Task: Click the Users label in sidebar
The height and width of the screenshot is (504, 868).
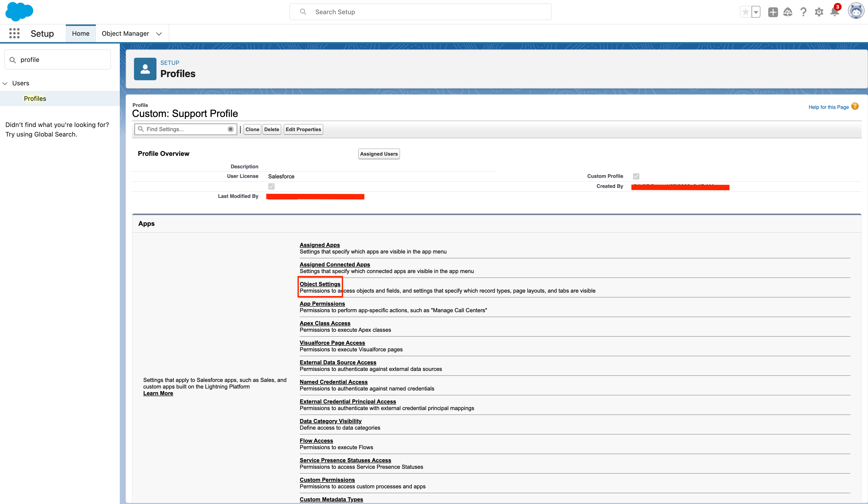Action: (x=21, y=83)
